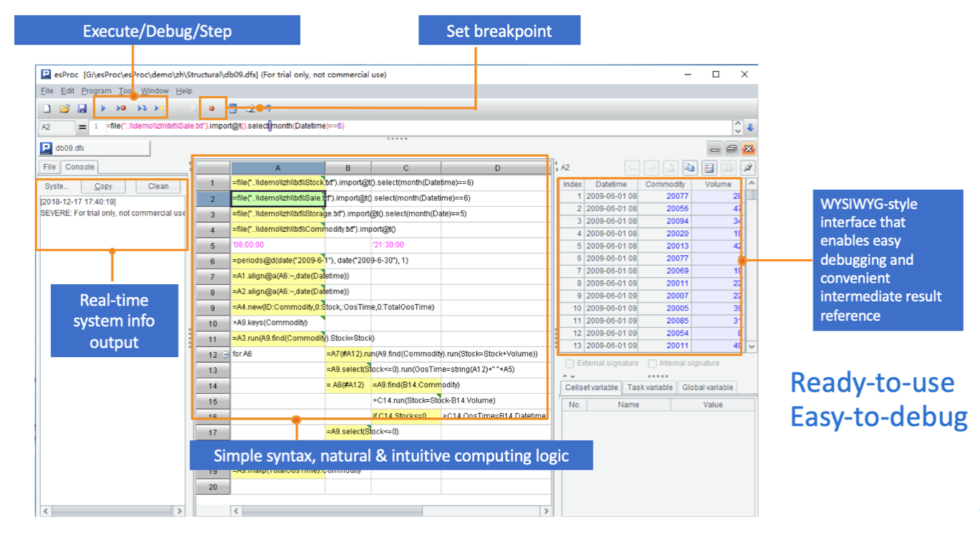
Task: Click the Execute (blue play) toolbar icon
Action: pos(103,108)
